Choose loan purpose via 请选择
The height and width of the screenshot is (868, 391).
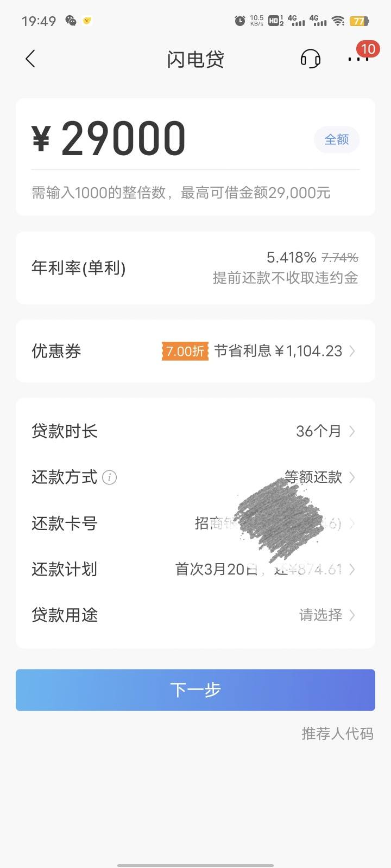[x=195, y=615]
